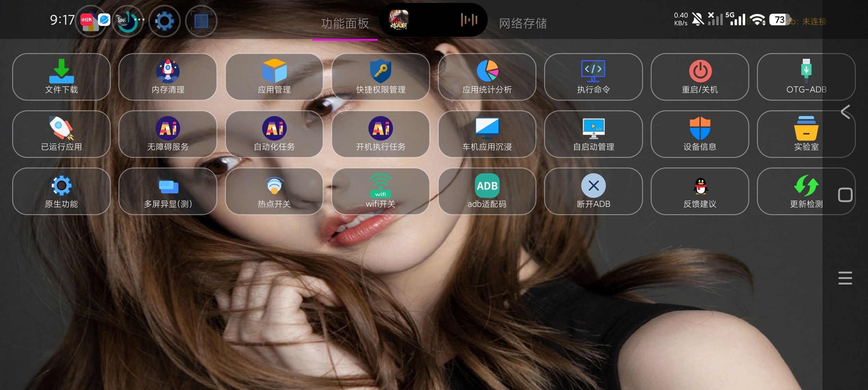The image size is (868, 390).
Task: Open 反馈建议 feedback via penguin icon
Action: pyautogui.click(x=700, y=191)
